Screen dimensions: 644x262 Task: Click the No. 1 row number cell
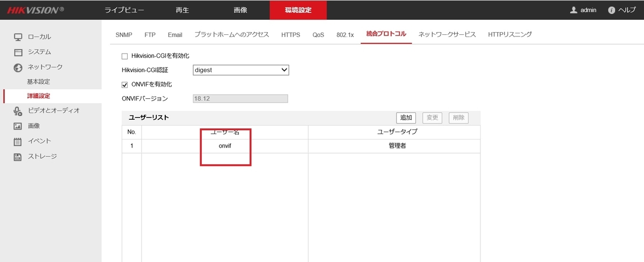(x=131, y=146)
